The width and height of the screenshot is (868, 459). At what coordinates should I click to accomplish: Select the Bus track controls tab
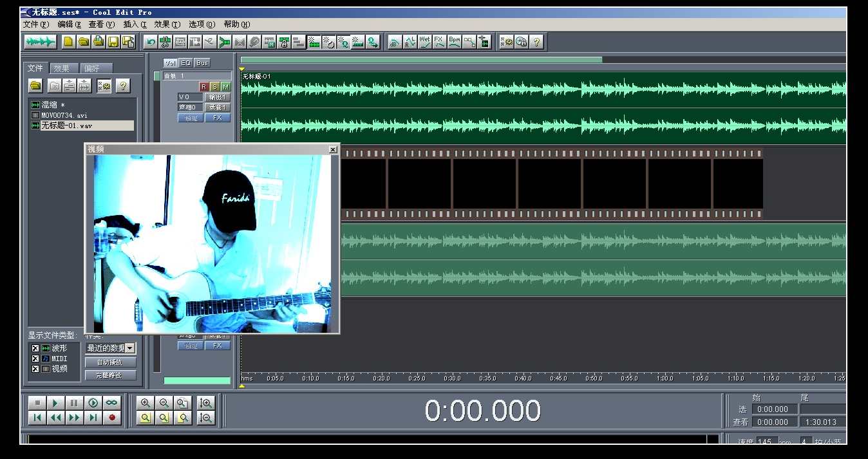click(202, 63)
